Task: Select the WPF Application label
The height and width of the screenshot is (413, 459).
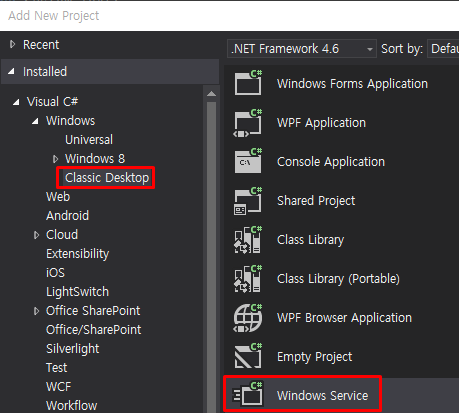Action: point(321,123)
